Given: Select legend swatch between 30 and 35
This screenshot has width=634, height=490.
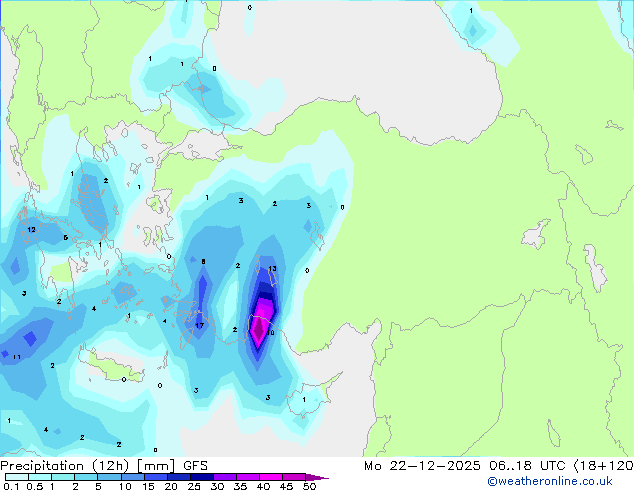Looking at the screenshot, I should (225, 477).
